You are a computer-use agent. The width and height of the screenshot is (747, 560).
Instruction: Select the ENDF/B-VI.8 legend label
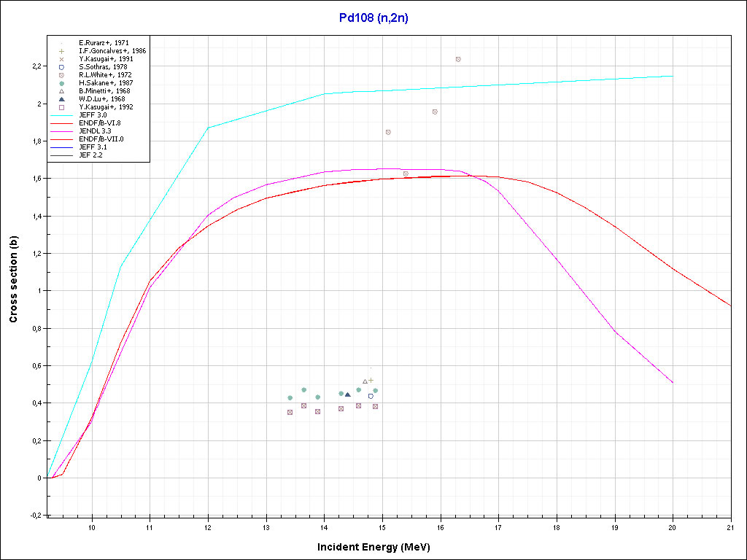(x=100, y=122)
